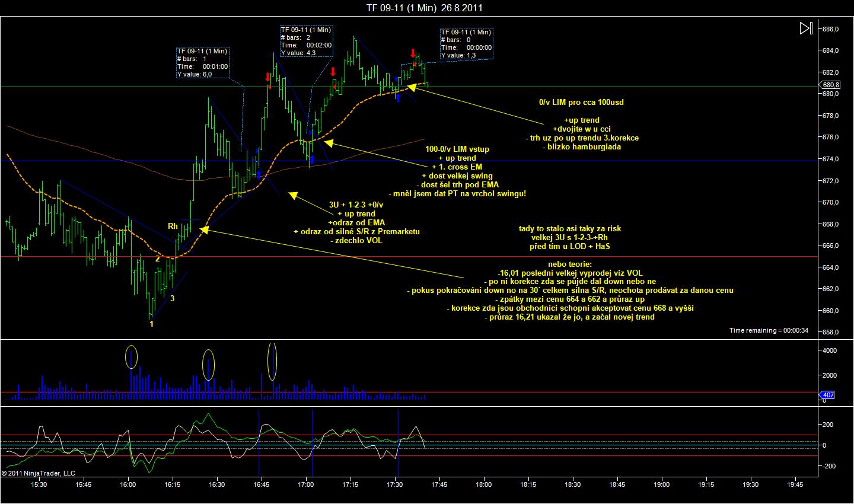The height and width of the screenshot is (504, 854).
Task: Select the data box showing Y value: 1,3
Action: pos(466,43)
